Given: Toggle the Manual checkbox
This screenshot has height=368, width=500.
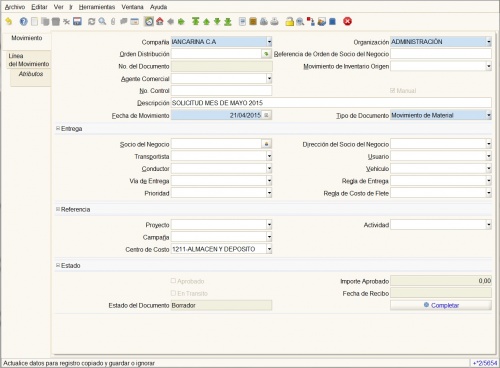Looking at the screenshot, I should click(x=392, y=90).
